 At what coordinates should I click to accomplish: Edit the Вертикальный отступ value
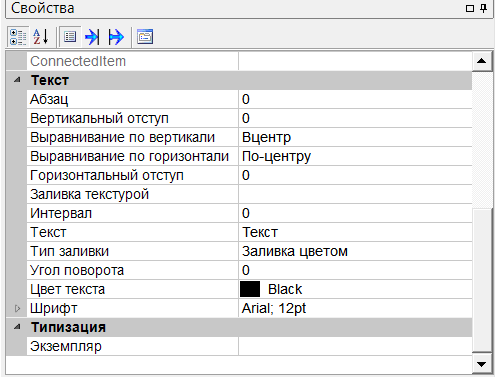(x=355, y=118)
